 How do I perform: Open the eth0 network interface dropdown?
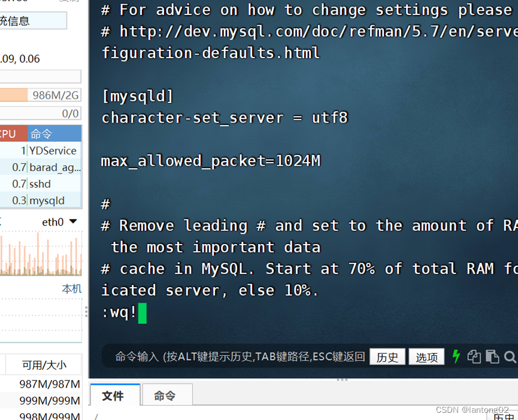coord(60,221)
